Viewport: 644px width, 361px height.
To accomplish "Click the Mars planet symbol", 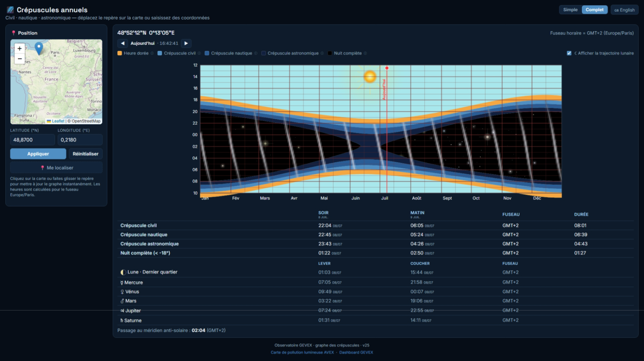I will coord(122,301).
